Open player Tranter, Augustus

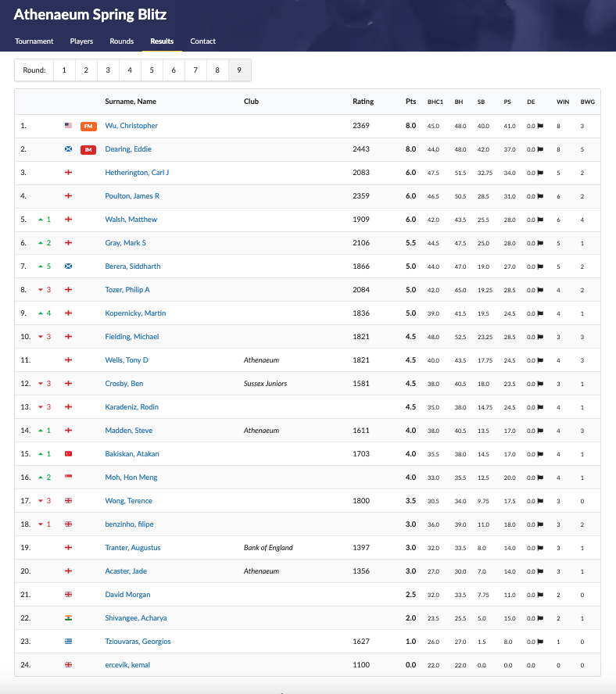tap(133, 548)
